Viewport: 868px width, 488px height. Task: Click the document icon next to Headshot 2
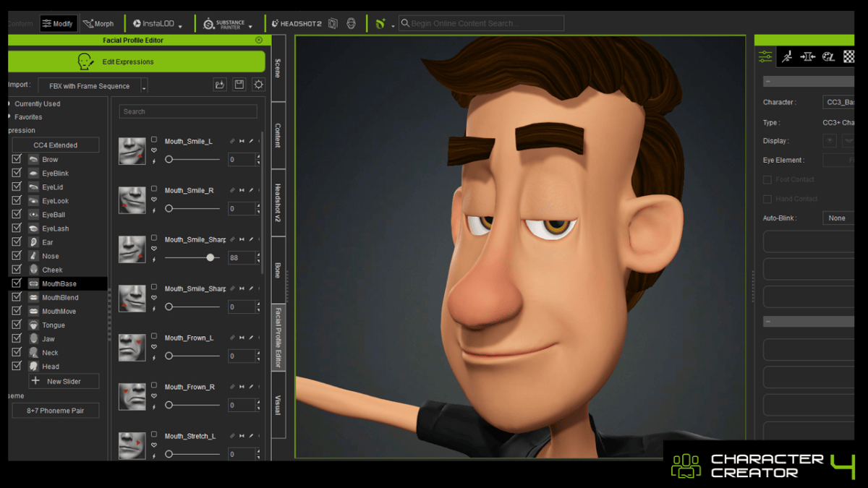pos(333,24)
